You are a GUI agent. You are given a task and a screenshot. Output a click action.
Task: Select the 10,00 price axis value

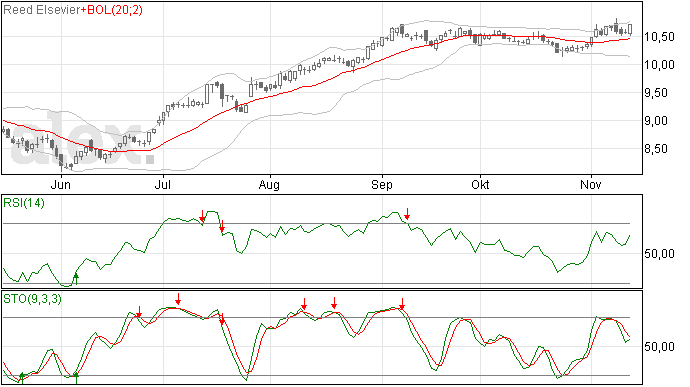(659, 65)
